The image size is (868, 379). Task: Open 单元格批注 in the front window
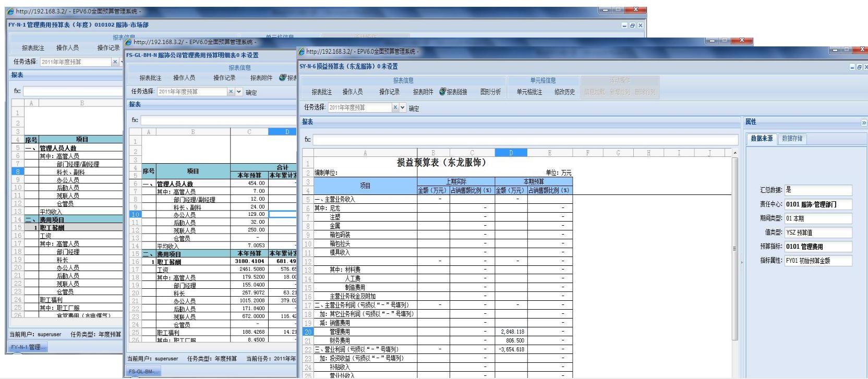point(529,92)
